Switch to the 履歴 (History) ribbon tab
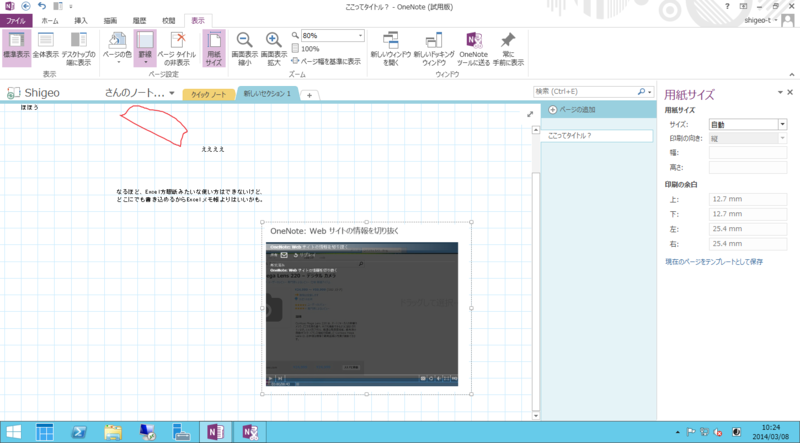Viewport: 800px width, 443px height. click(x=139, y=21)
